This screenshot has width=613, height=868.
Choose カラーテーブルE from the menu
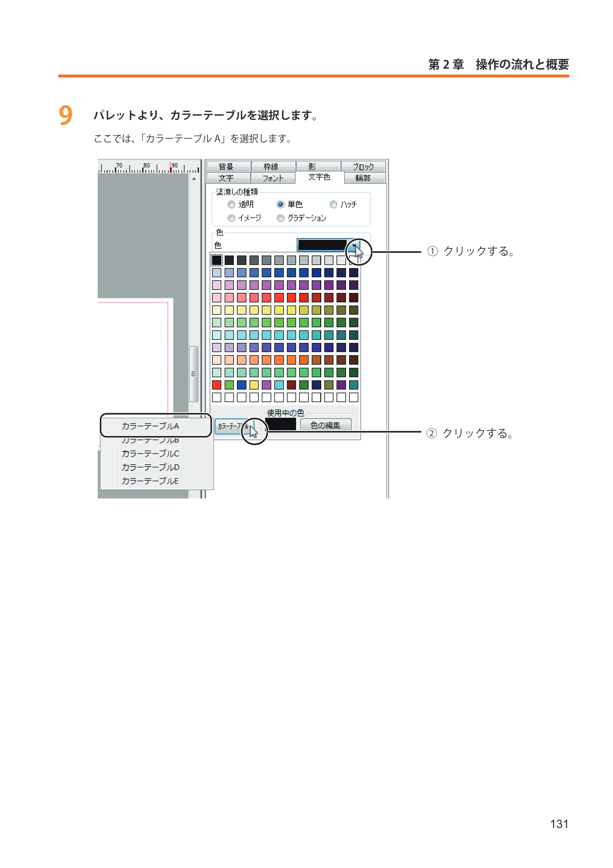click(157, 481)
